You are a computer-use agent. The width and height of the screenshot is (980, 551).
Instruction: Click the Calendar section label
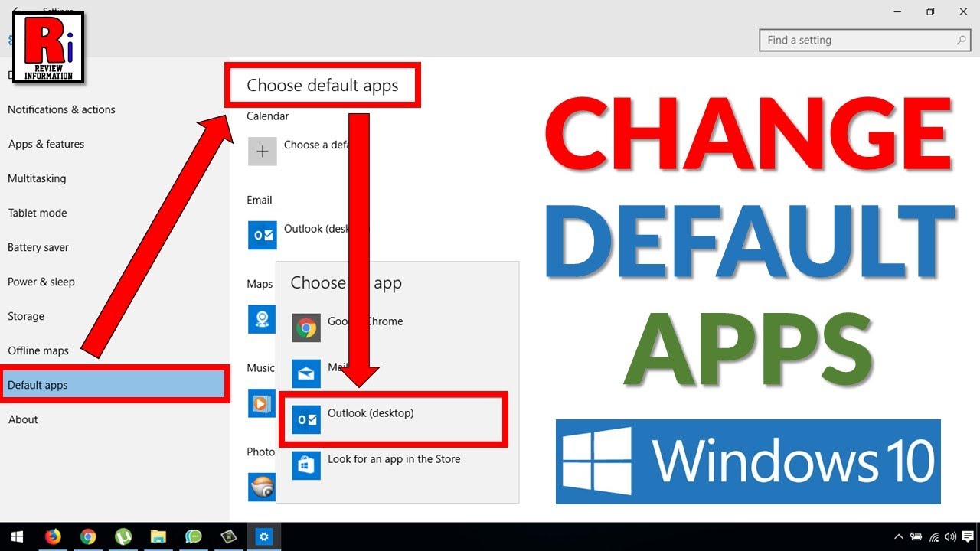pos(268,116)
